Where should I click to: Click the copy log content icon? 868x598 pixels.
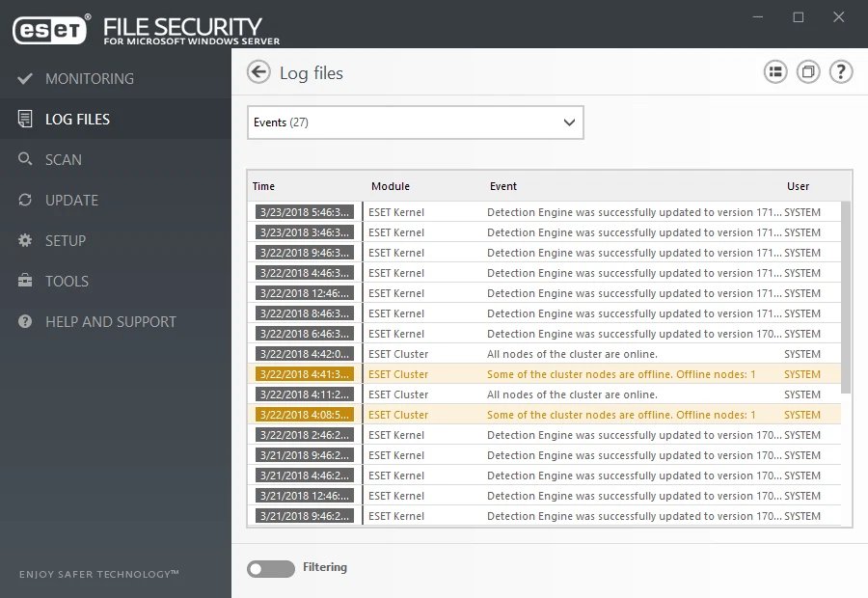pyautogui.click(x=808, y=71)
